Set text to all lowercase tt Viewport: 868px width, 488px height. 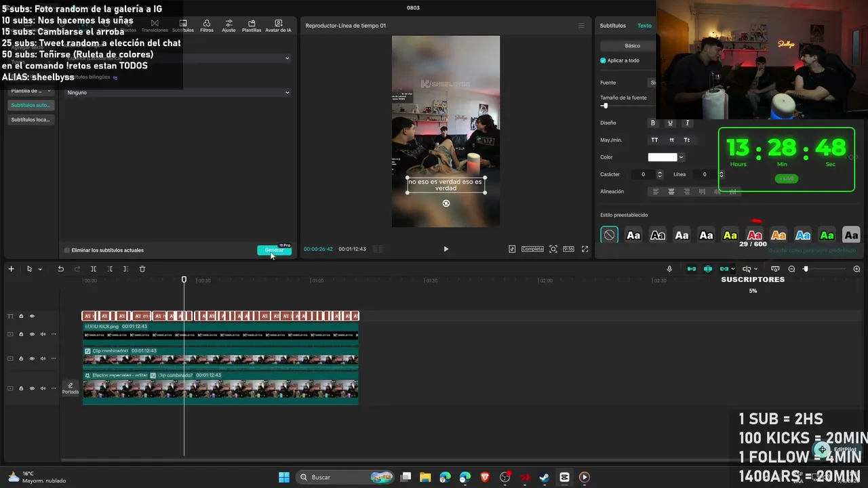671,140
